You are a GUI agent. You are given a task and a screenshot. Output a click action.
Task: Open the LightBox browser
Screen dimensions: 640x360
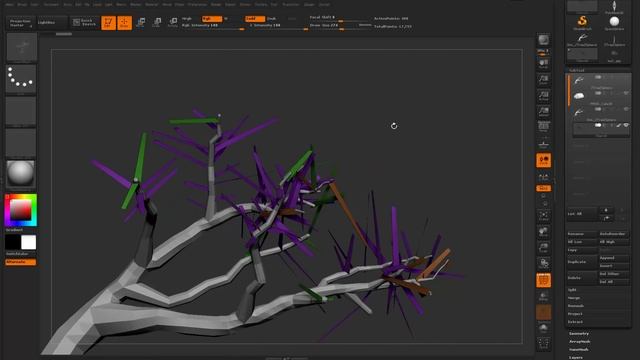tap(51, 23)
